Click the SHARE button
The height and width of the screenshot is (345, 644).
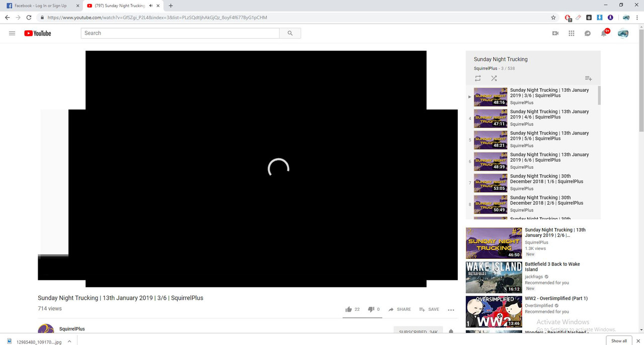[399, 309]
